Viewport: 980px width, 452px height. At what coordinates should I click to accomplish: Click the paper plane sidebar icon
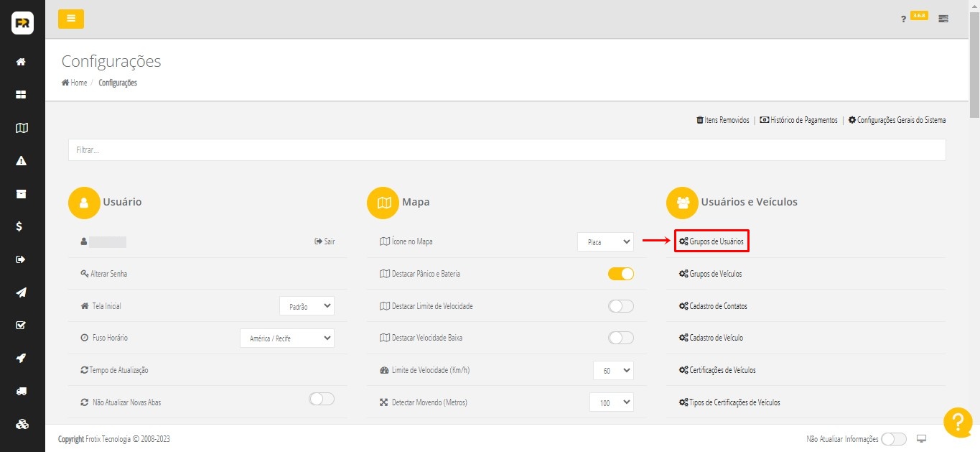coord(22,292)
